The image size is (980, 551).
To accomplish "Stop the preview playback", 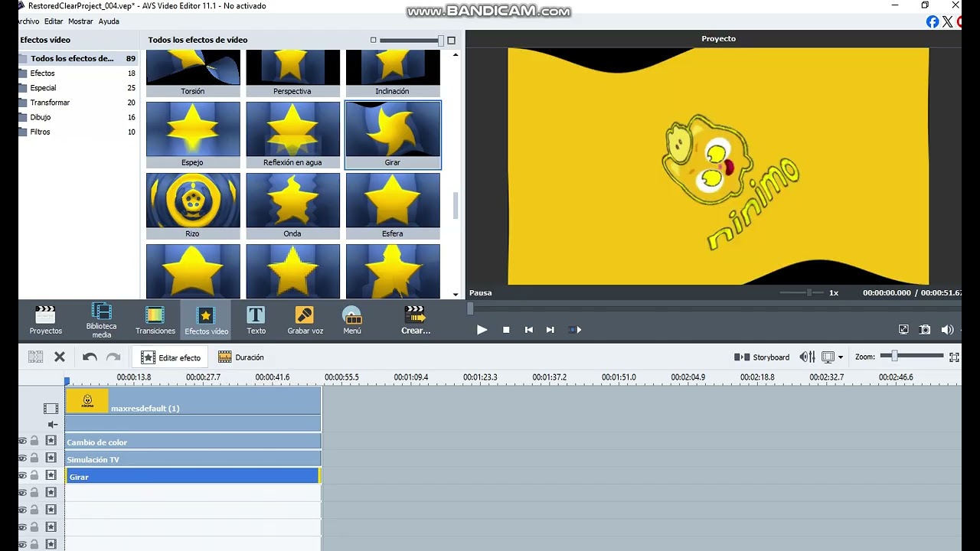I will pyautogui.click(x=506, y=330).
